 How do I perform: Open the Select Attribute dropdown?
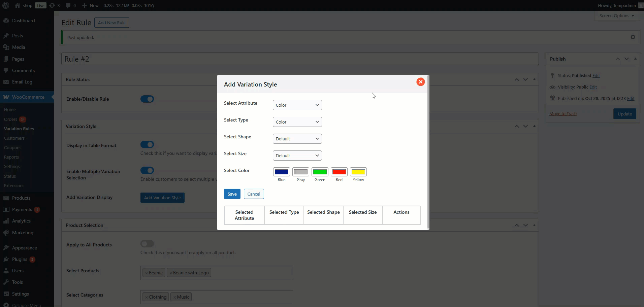[297, 105]
